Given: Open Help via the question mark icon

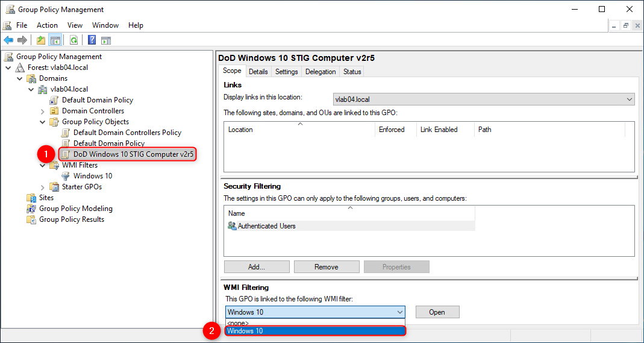Looking at the screenshot, I should [92, 40].
